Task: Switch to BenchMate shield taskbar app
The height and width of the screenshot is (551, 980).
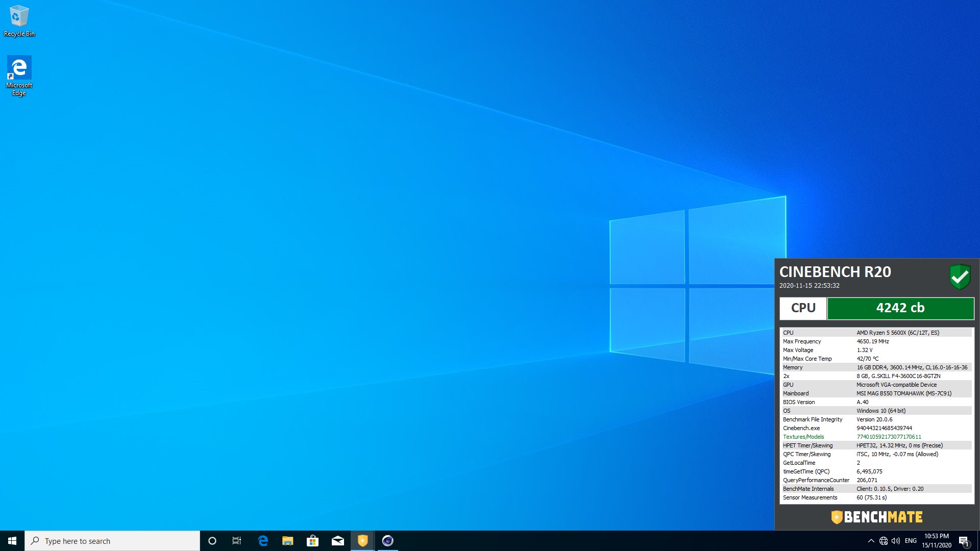Action: pos(362,541)
